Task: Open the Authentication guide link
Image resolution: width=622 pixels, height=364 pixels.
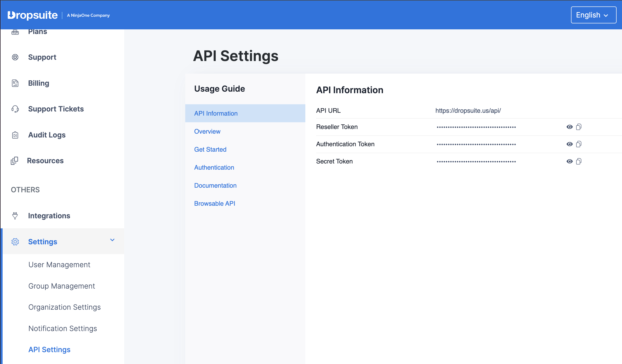Action: 214,167
